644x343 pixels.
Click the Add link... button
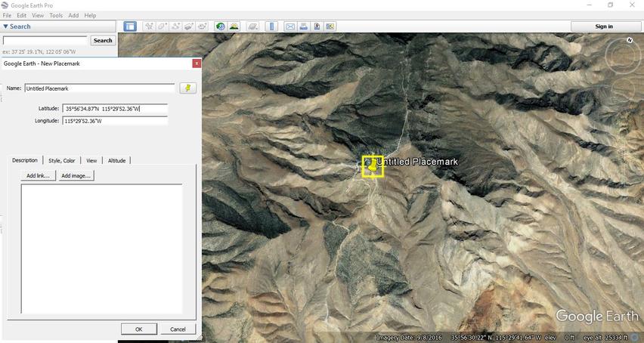38,175
